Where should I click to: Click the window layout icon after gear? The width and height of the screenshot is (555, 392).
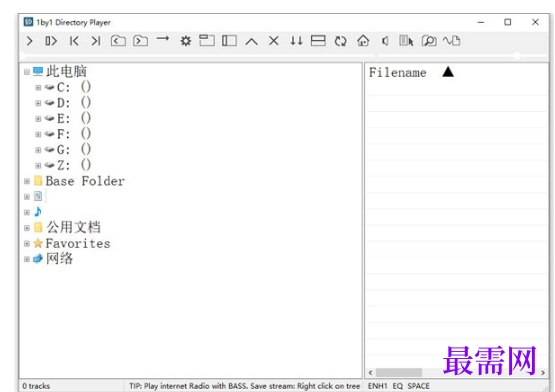pos(207,40)
